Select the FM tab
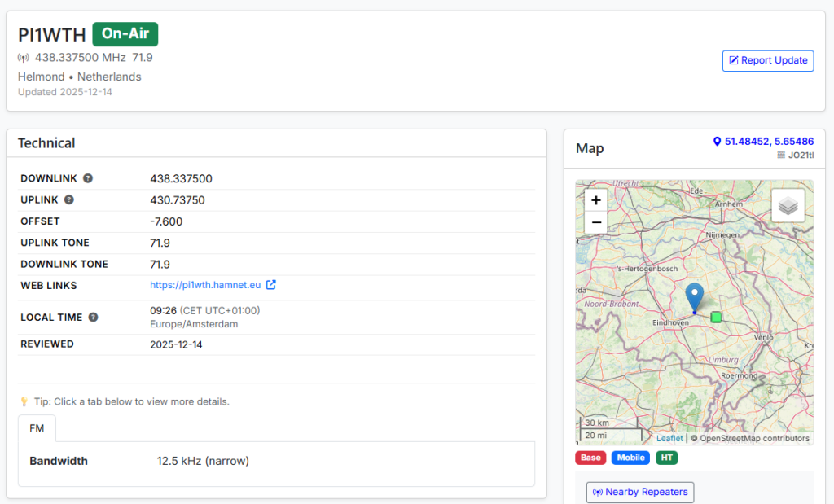 37,428
